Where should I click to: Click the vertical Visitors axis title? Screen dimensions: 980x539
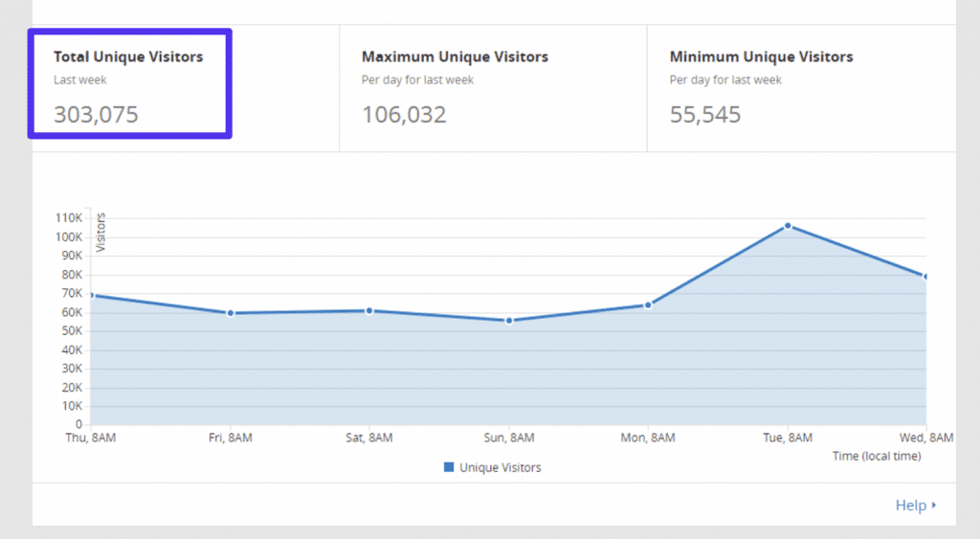pos(100,233)
